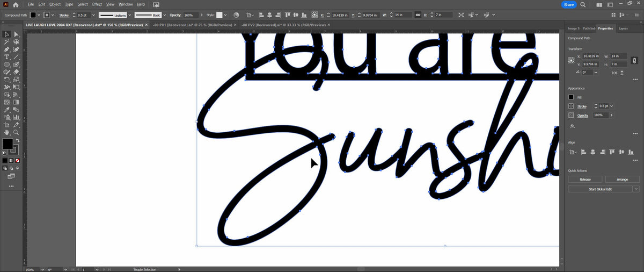Viewport: 644px width, 272px height.
Task: Select the Direct Selection tool
Action: (x=16, y=34)
